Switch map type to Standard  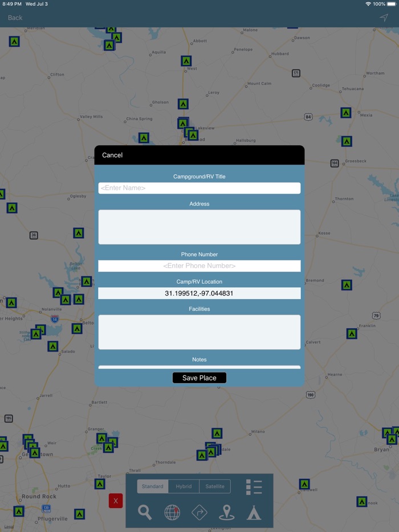[x=153, y=486]
